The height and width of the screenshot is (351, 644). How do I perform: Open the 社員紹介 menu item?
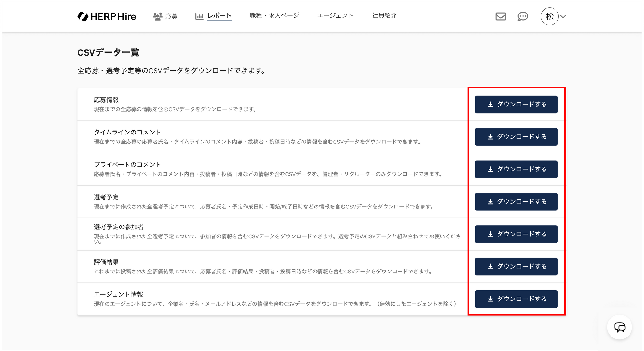(x=384, y=15)
